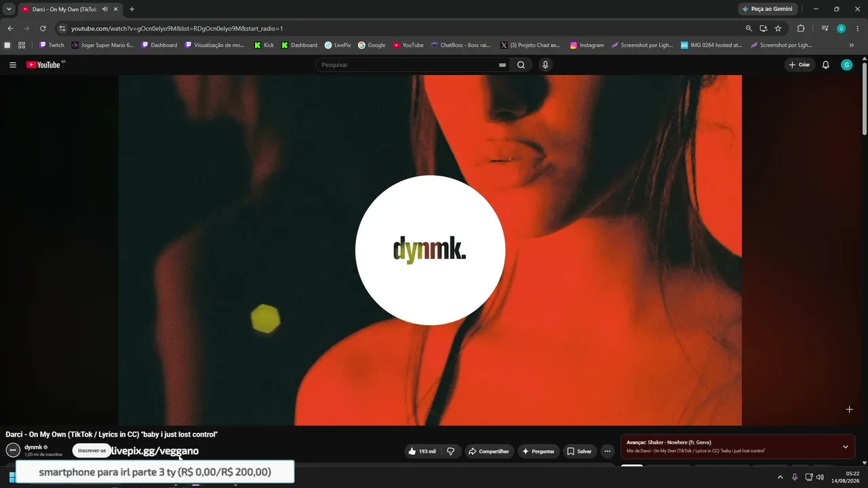Open YouTube notifications bell
The width and height of the screenshot is (868, 488).
tap(825, 65)
